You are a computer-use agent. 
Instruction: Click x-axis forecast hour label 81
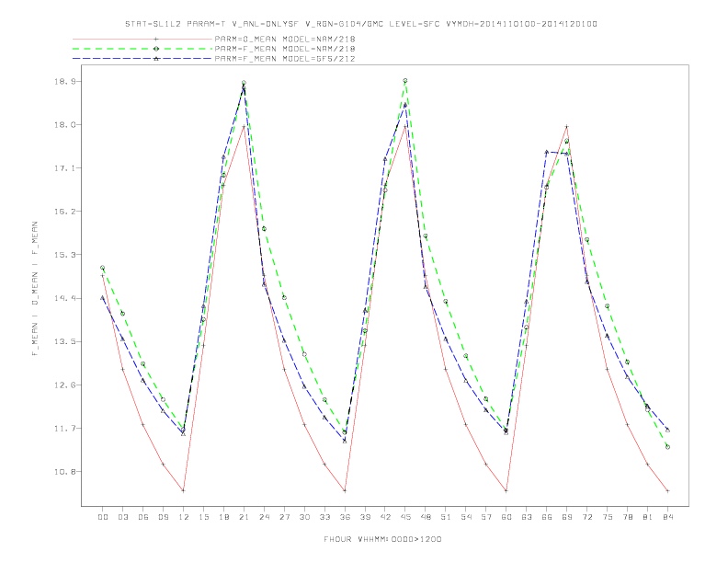pyautogui.click(x=648, y=517)
